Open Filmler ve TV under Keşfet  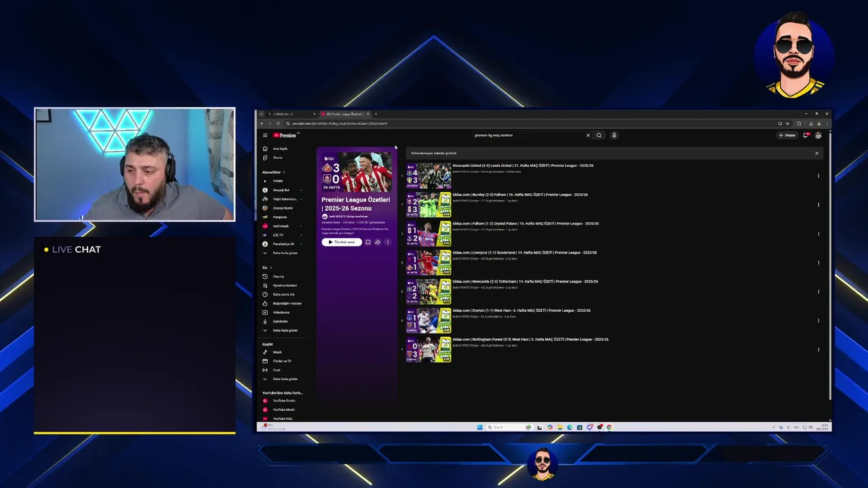tap(278, 361)
